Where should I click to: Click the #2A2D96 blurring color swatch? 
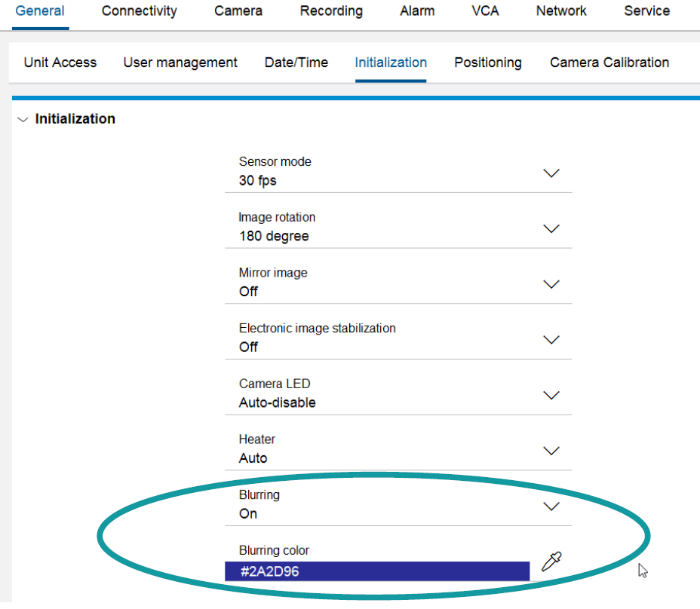click(376, 571)
